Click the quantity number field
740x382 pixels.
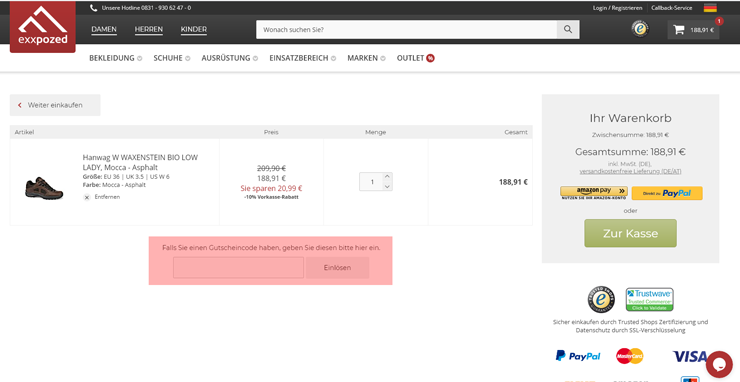coord(371,182)
